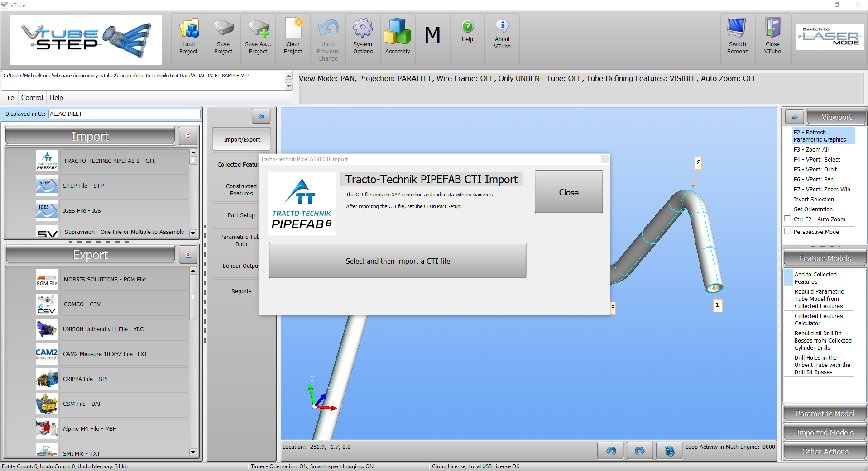Click the blue left-arrow collapse button
This screenshot has width=868, height=471.
(x=261, y=117)
